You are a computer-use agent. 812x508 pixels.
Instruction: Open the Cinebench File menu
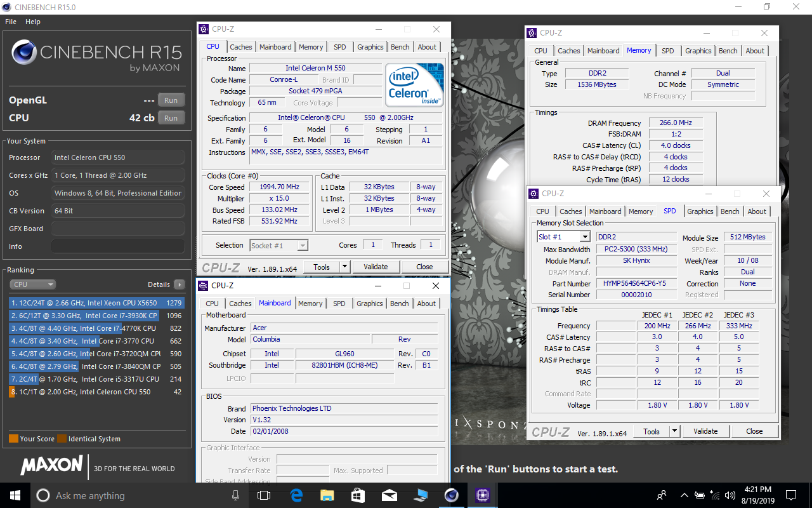tap(11, 22)
